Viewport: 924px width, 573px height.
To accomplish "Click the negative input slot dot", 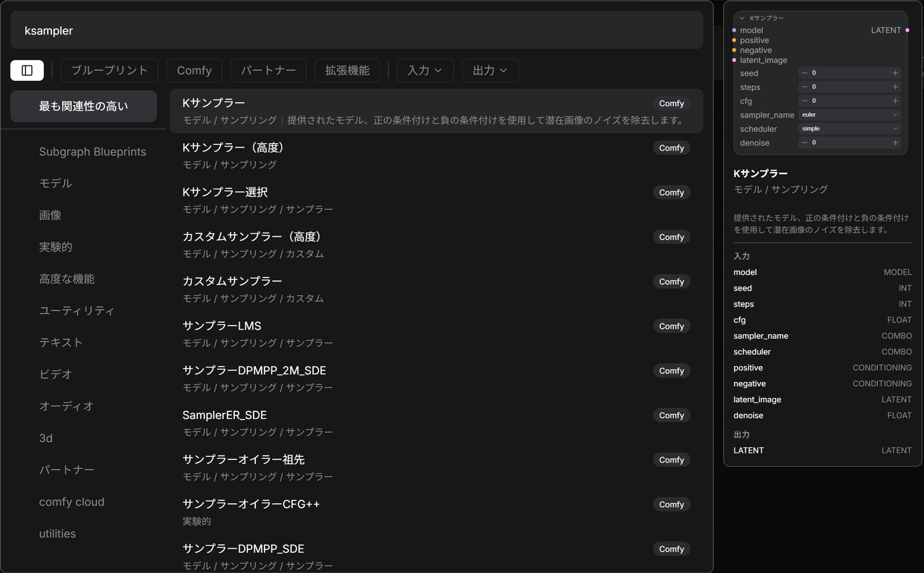I will pos(734,50).
